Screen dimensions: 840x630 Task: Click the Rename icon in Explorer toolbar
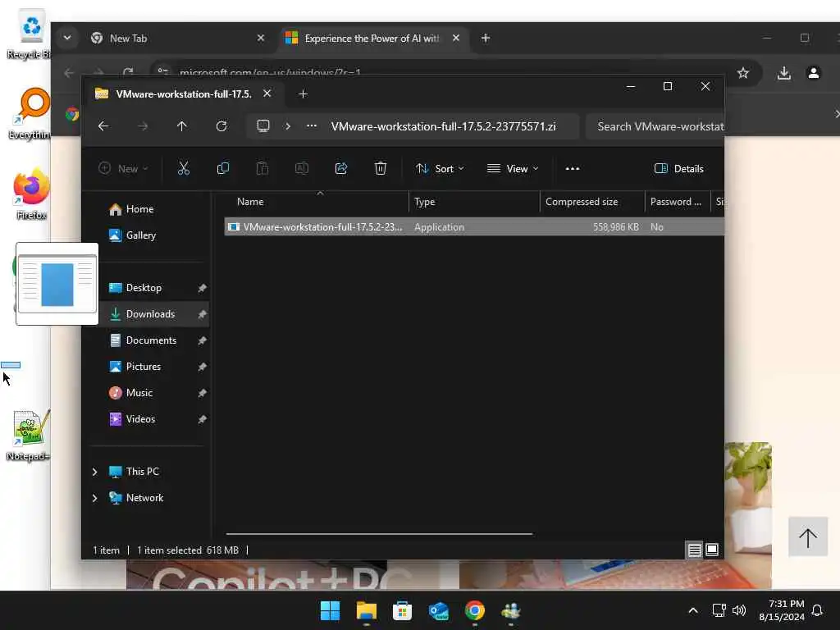(302, 168)
